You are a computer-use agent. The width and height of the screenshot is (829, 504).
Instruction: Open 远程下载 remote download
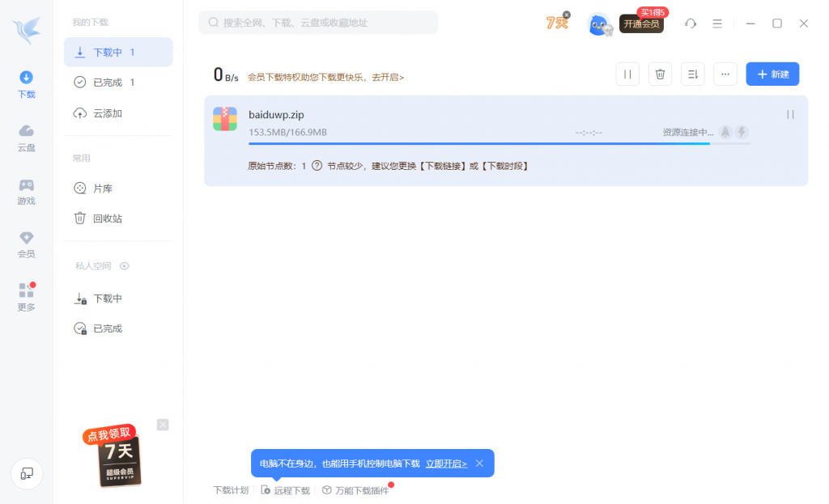click(286, 490)
